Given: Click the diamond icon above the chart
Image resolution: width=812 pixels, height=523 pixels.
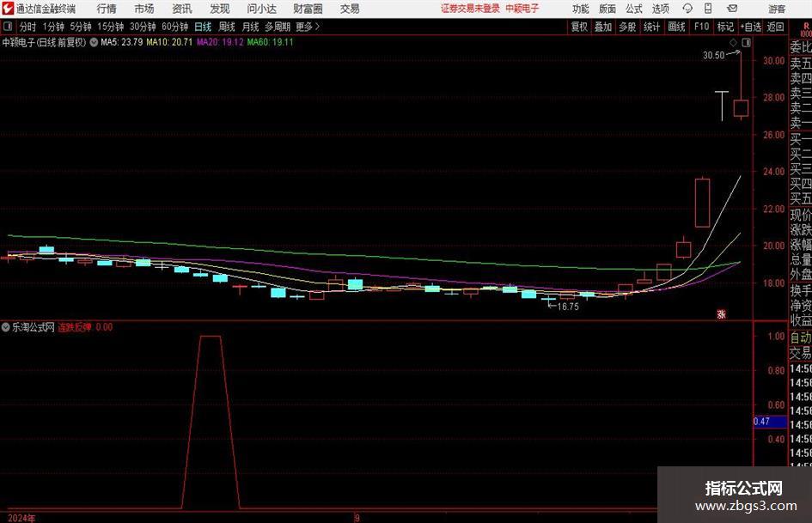Looking at the screenshot, I should pyautogui.click(x=733, y=43).
